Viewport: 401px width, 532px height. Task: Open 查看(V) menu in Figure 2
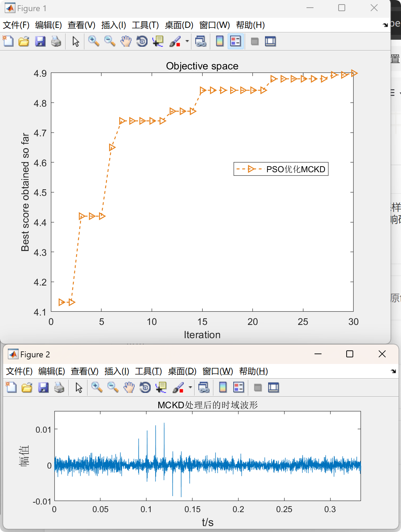[x=84, y=371]
